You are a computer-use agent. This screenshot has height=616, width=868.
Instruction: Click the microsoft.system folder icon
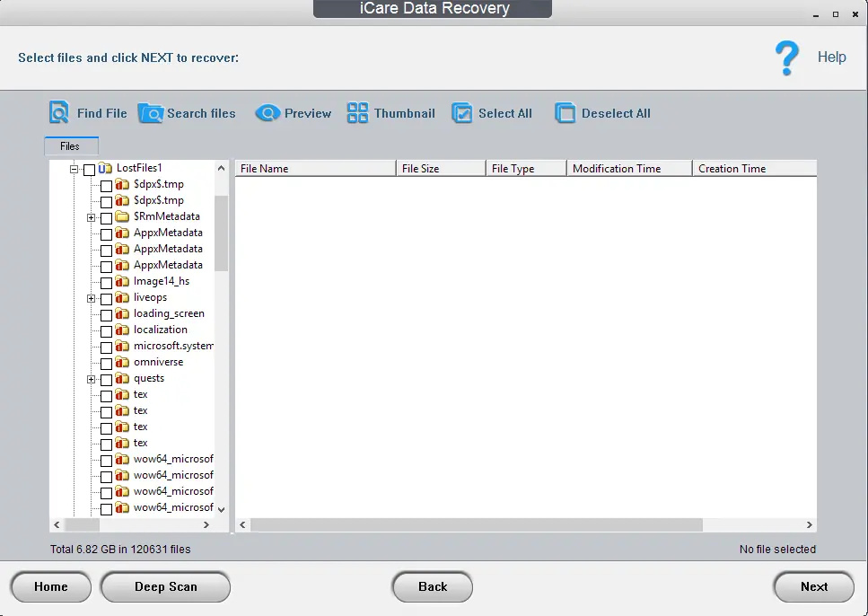122,347
